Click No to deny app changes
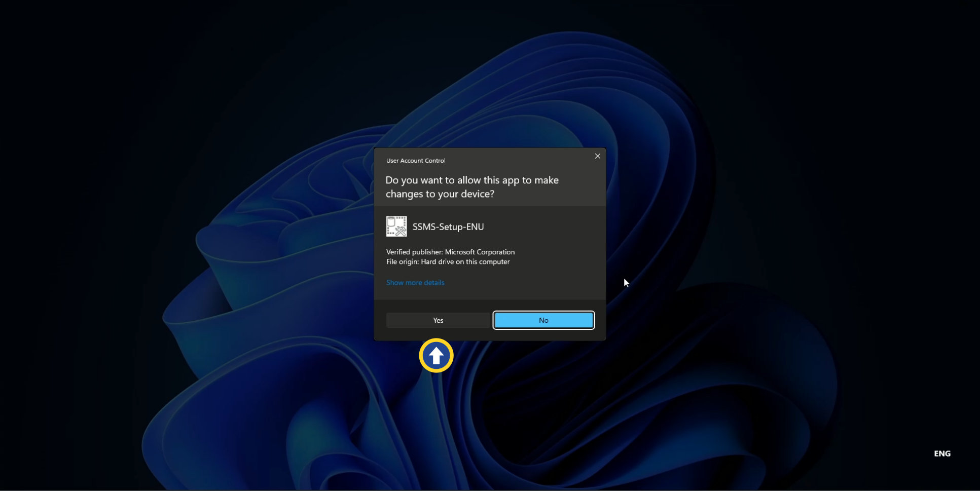 pos(543,320)
